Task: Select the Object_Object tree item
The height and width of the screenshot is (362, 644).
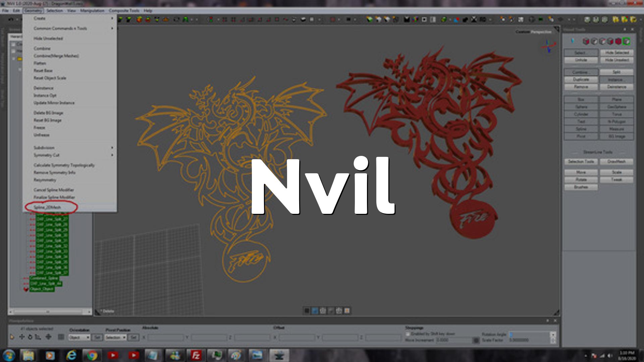Action: (42, 289)
